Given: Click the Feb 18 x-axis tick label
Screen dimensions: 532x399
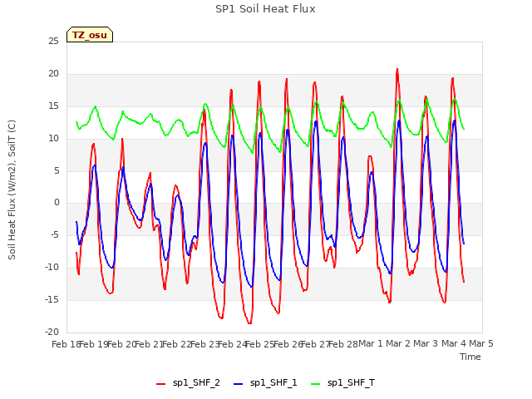Looking at the screenshot, I should tap(66, 344).
